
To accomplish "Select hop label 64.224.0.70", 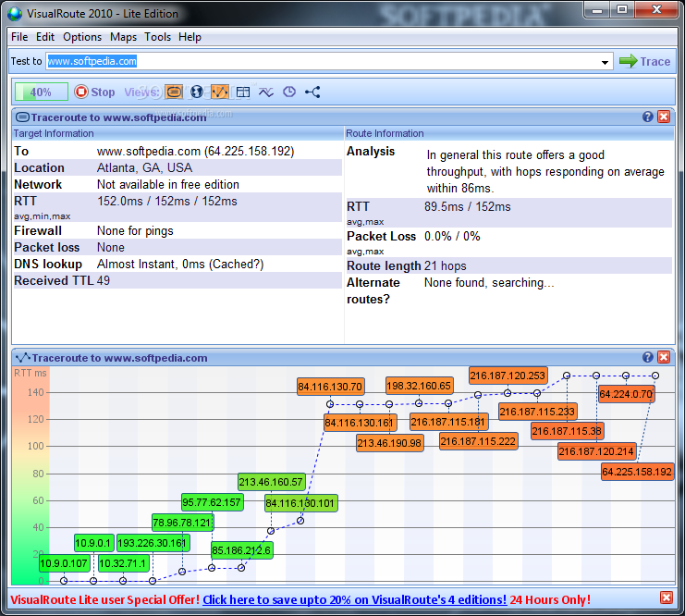I will click(x=626, y=394).
